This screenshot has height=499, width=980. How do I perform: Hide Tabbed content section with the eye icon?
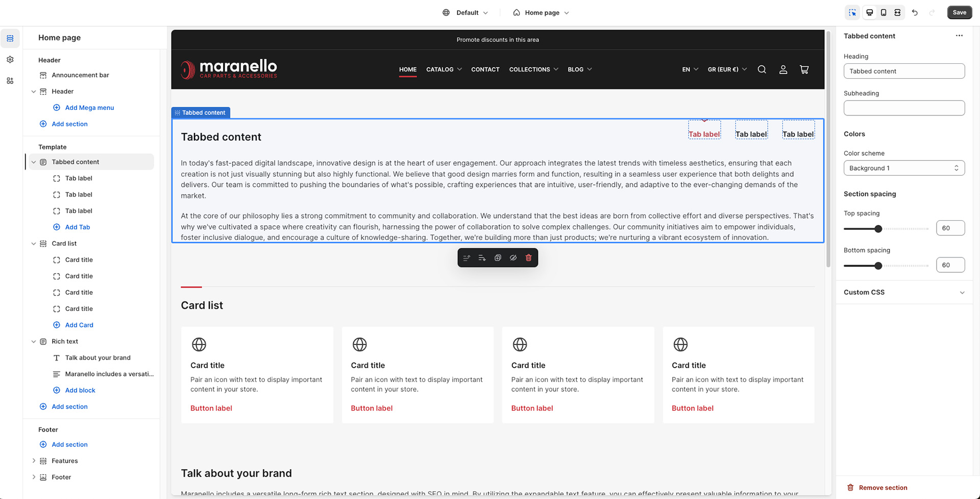click(x=513, y=257)
